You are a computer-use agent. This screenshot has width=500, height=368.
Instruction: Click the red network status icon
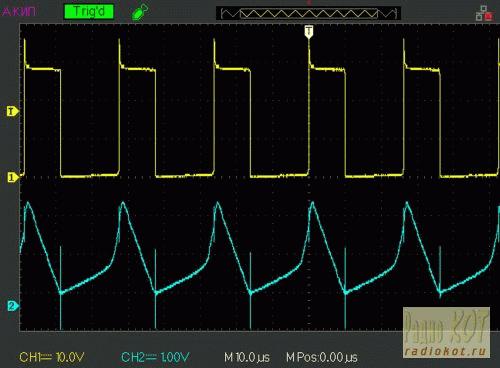pyautogui.click(x=484, y=14)
